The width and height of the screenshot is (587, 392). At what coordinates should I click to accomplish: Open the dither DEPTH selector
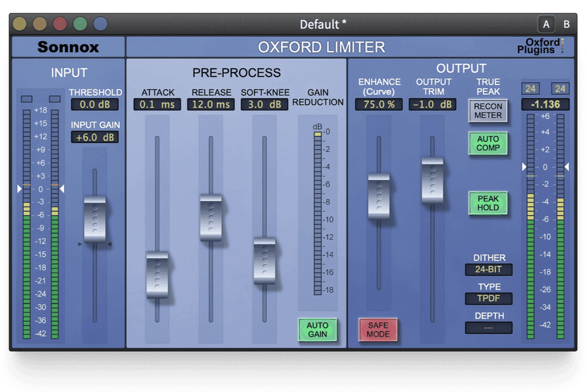[x=489, y=328]
